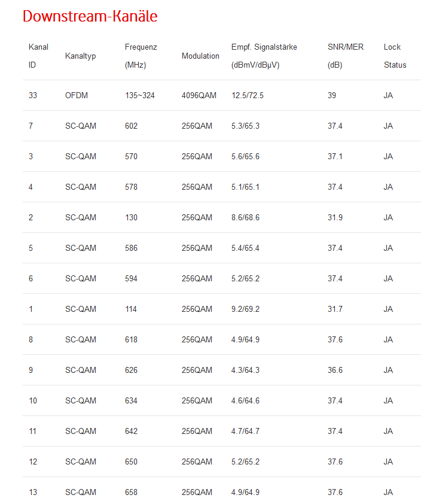This screenshot has width=421, height=504.
Task: Click the 114 MHz frequency cell
Action: click(x=131, y=309)
